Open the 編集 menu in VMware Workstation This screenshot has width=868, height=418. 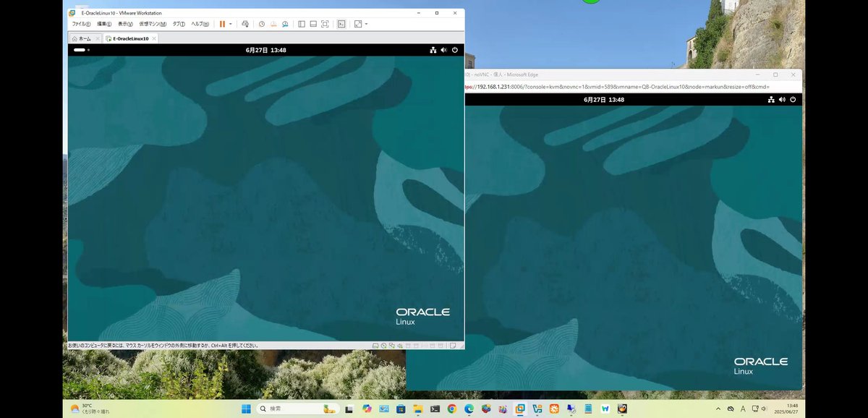tap(104, 24)
